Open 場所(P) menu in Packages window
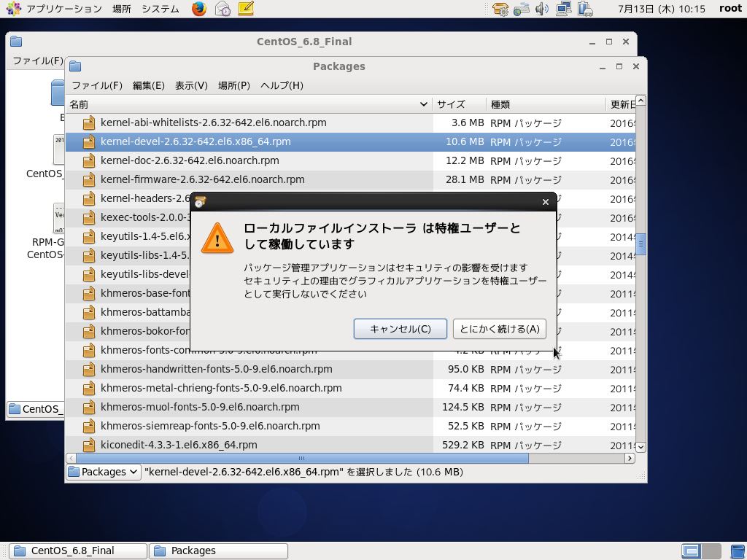The image size is (747, 560). click(234, 85)
